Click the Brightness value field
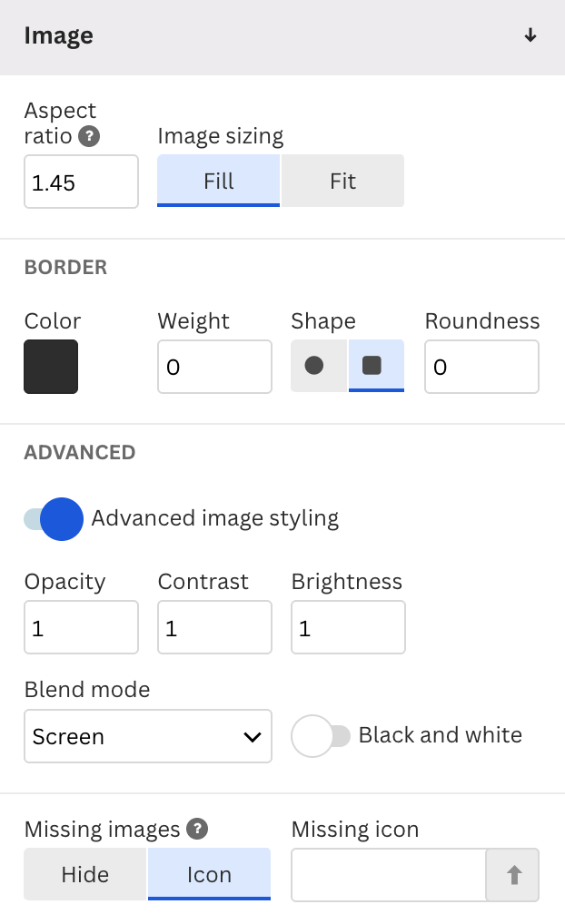The width and height of the screenshot is (565, 924). pos(348,627)
